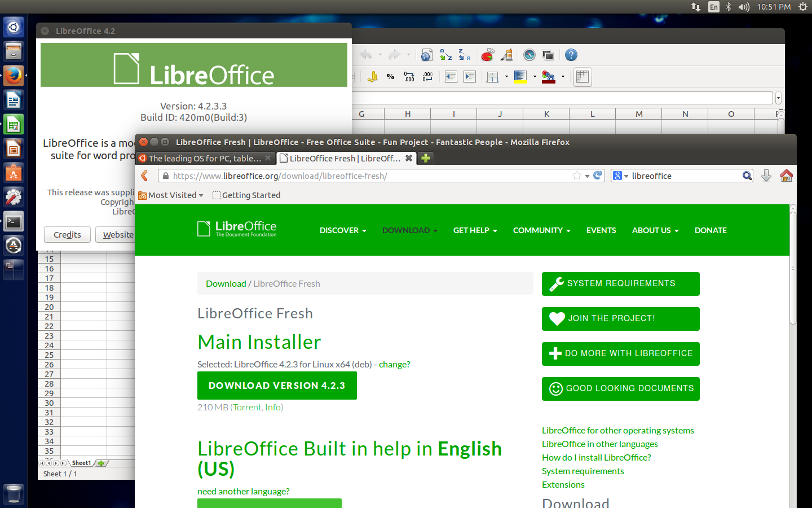Open the font color dropdown arrow
Viewport: 812px width, 508px height.
(563, 77)
